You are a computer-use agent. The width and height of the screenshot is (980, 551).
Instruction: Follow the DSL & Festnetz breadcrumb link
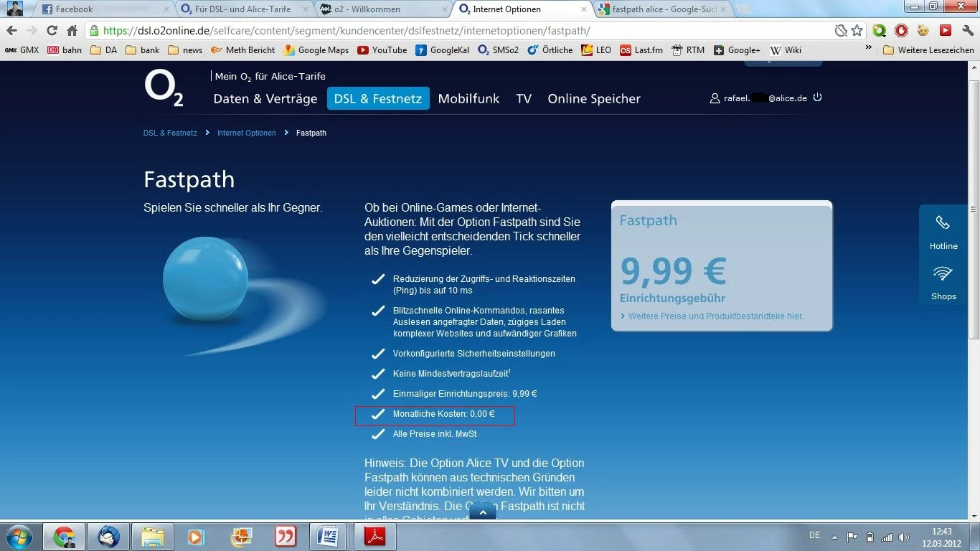tap(170, 133)
